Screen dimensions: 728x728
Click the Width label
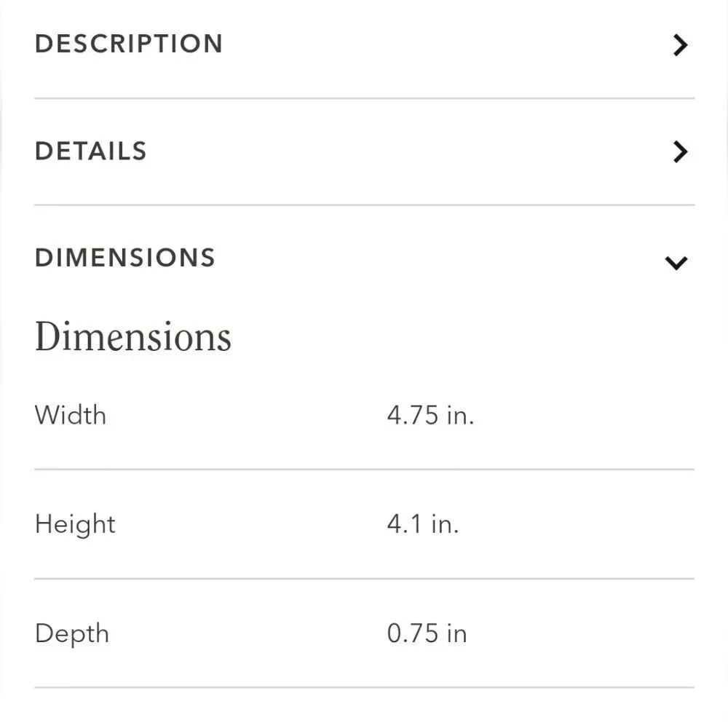[71, 415]
